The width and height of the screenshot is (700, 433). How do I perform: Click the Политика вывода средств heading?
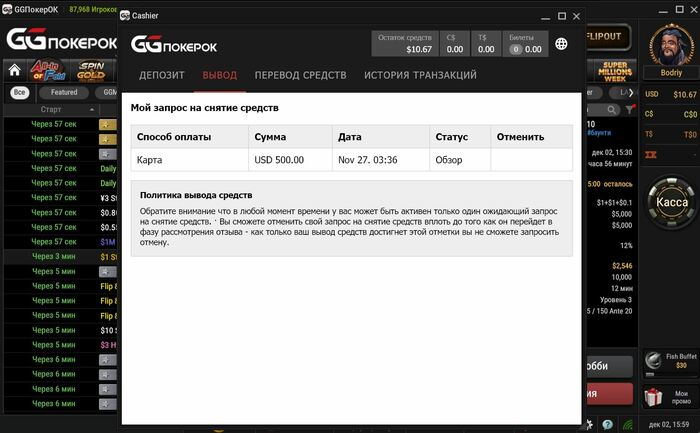click(x=196, y=195)
